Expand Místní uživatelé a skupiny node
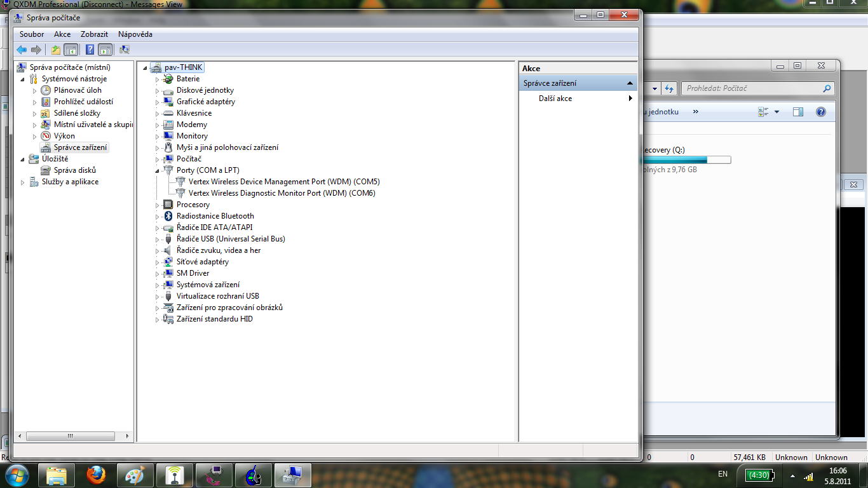Viewport: 868px width, 488px height. tap(35, 125)
